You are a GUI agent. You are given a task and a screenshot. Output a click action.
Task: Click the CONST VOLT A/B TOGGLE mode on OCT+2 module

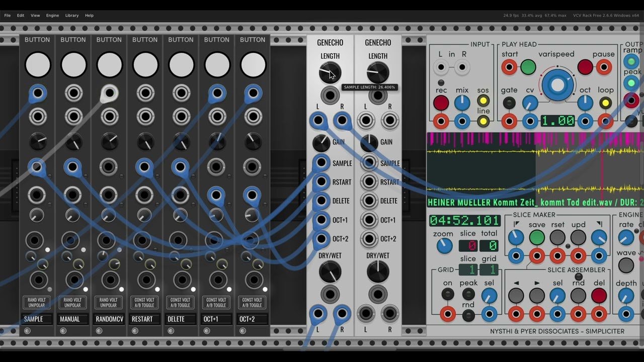coord(252,303)
